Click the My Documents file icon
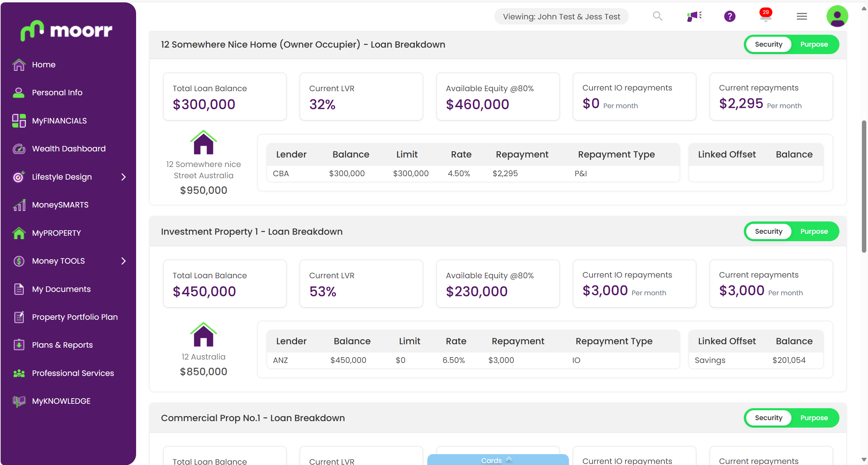This screenshot has width=868, height=465. coord(19,289)
